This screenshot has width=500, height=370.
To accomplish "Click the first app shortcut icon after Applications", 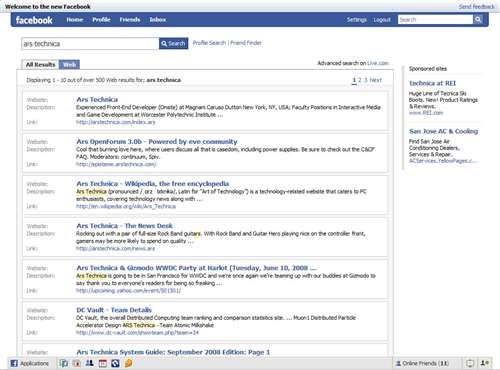I will [64, 363].
